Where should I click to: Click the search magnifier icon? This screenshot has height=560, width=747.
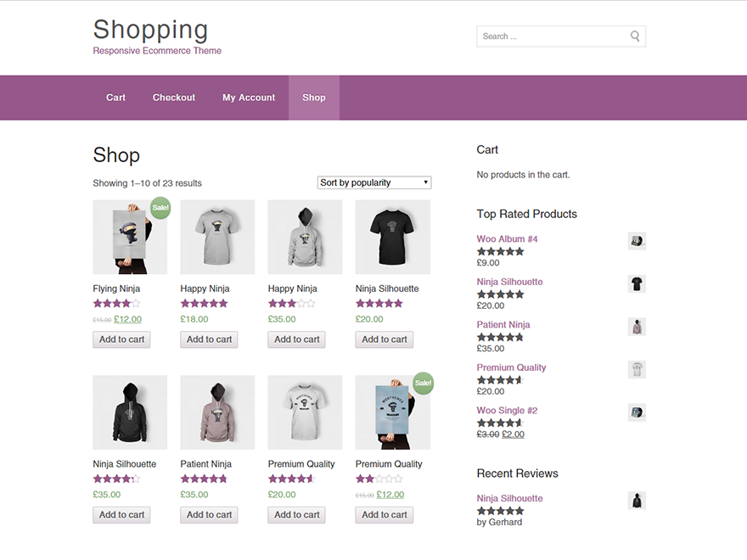pyautogui.click(x=634, y=36)
